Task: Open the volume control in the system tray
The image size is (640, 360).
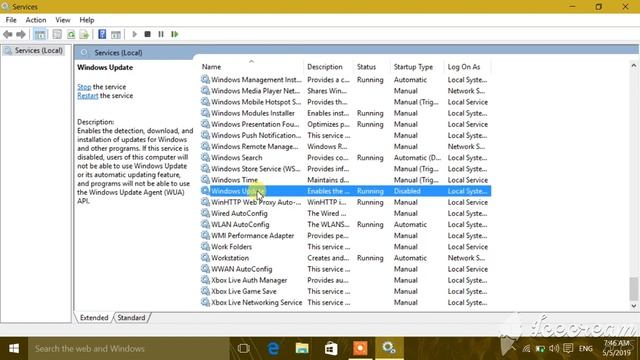Action: 554,349
